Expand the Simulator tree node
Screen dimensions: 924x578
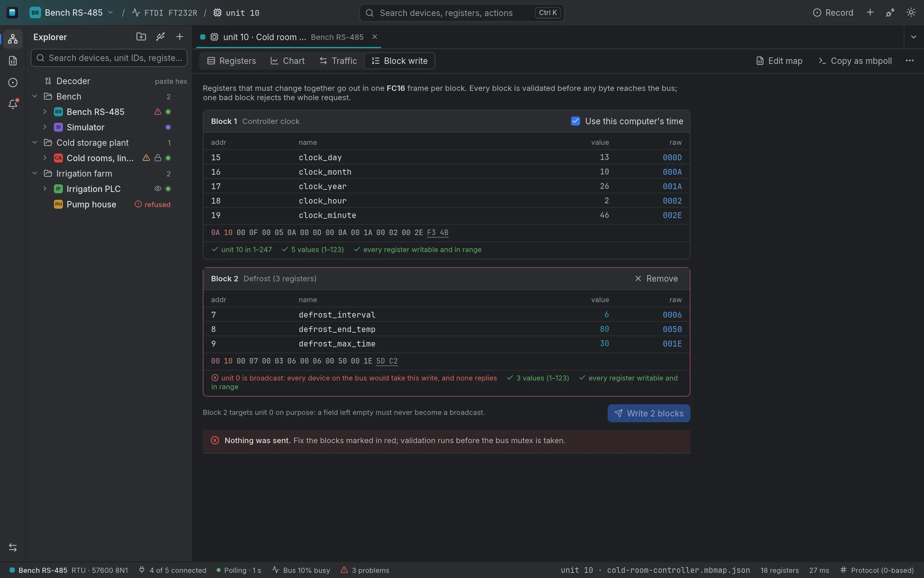tap(45, 127)
